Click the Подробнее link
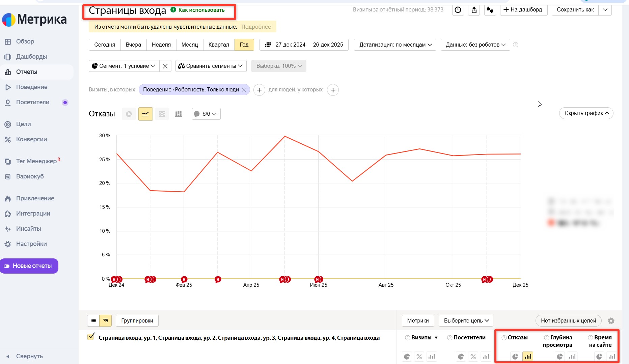Viewport: 629px width, 364px height. point(256,27)
